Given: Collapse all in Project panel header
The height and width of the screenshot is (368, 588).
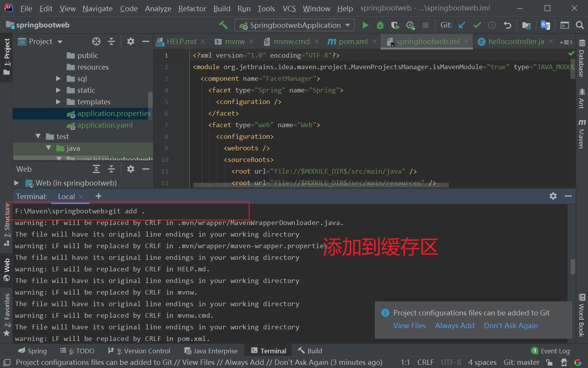Looking at the screenshot, I should pyautogui.click(x=111, y=41).
